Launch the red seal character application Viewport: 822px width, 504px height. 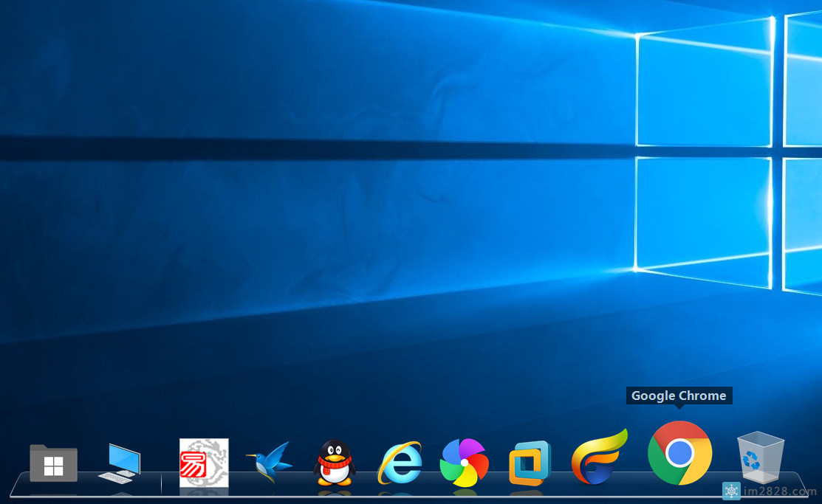tap(204, 463)
